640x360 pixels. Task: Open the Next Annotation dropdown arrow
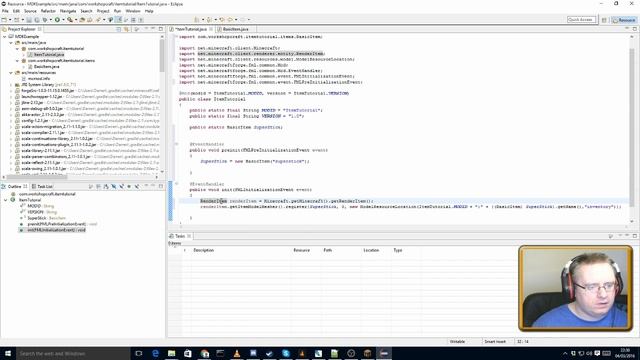coord(202,20)
